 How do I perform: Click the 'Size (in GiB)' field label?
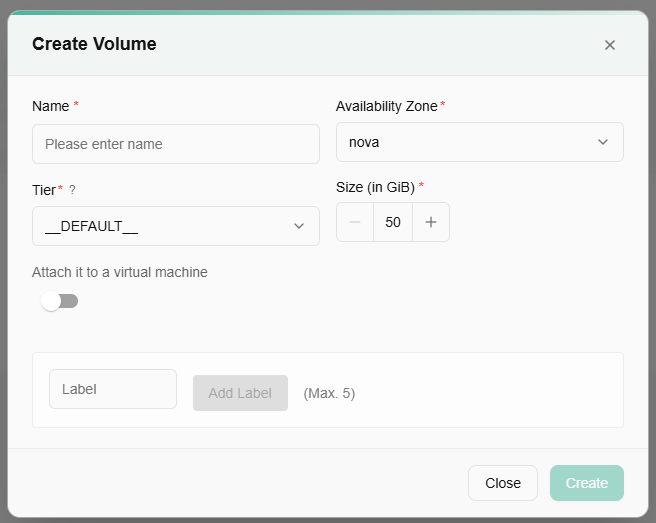pos(375,186)
